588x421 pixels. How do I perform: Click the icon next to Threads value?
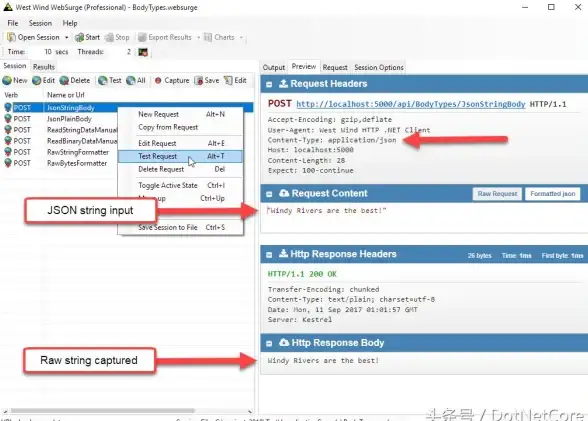(x=143, y=52)
